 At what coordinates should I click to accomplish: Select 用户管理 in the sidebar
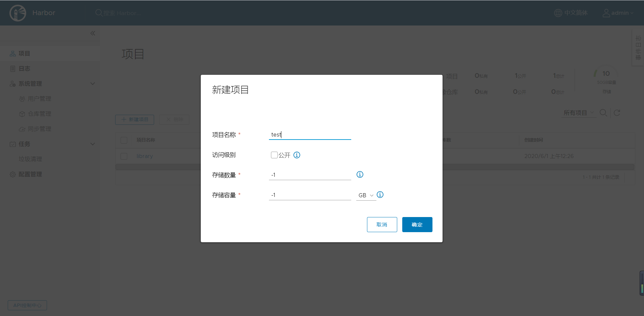point(39,99)
